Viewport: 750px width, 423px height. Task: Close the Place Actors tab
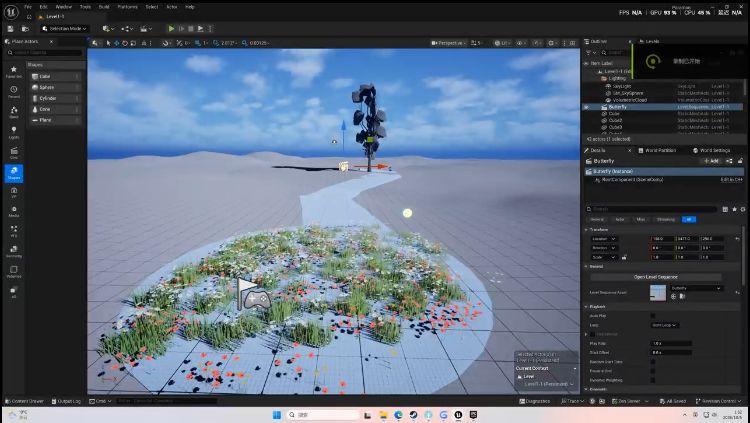[x=51, y=42]
